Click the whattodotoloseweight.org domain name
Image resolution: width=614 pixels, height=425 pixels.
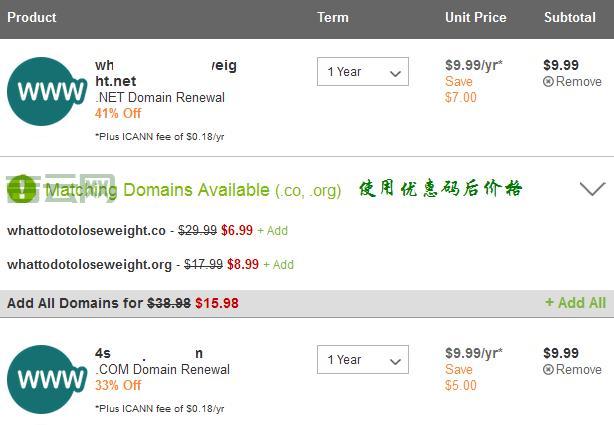pyautogui.click(x=89, y=265)
